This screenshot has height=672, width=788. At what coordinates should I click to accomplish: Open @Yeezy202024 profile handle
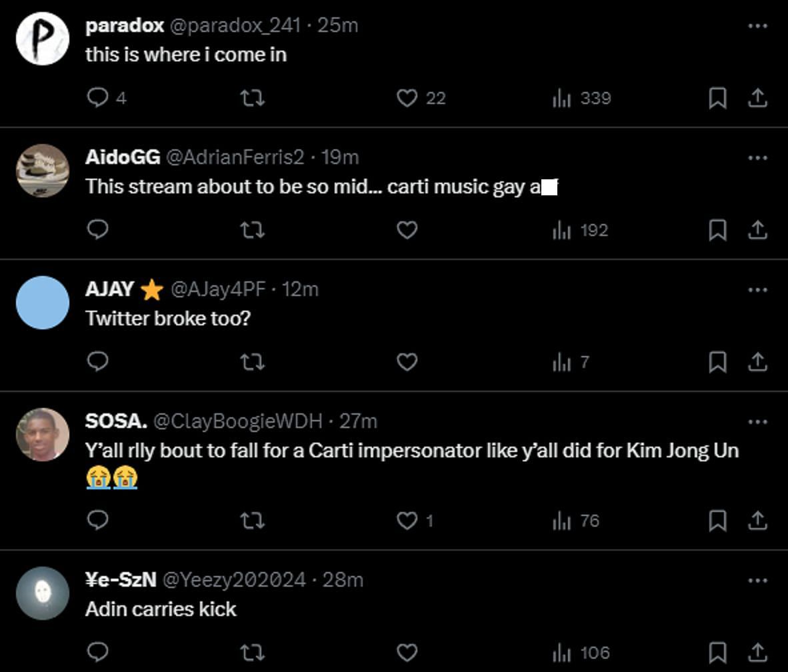tap(234, 580)
